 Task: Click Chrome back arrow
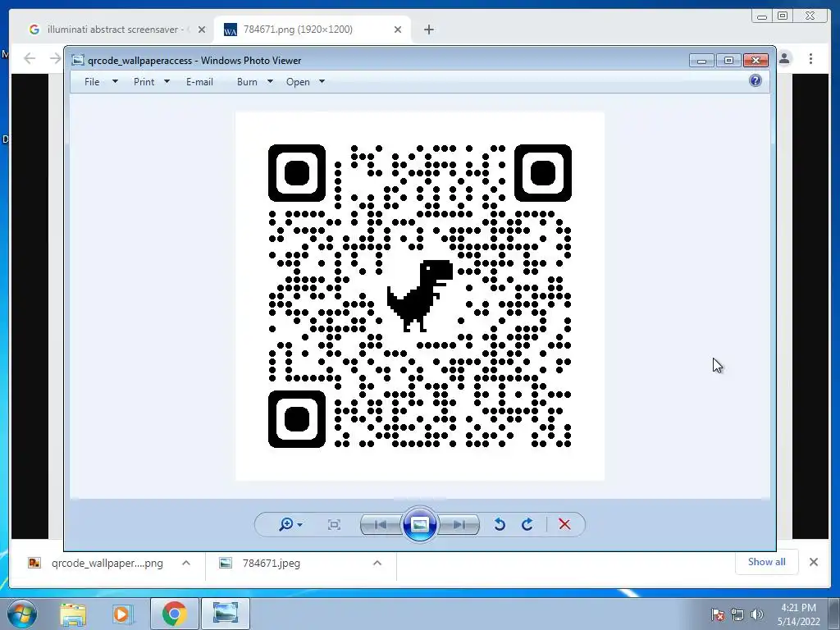coord(30,58)
